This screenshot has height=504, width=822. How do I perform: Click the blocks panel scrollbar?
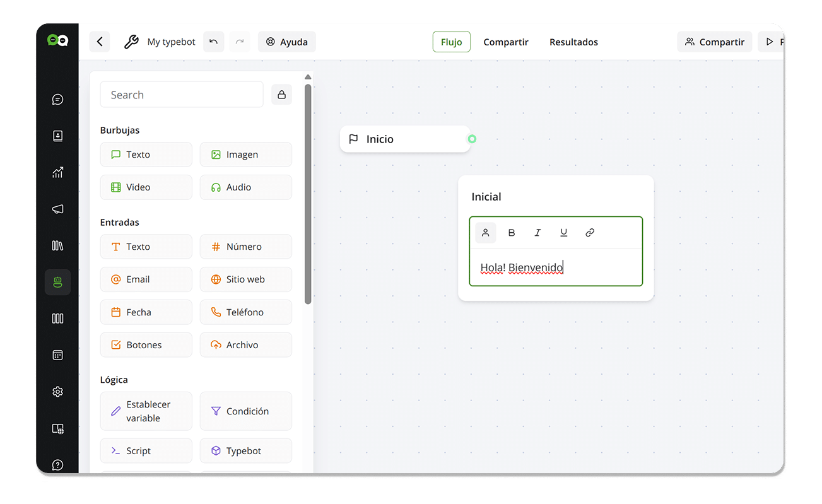[308, 189]
